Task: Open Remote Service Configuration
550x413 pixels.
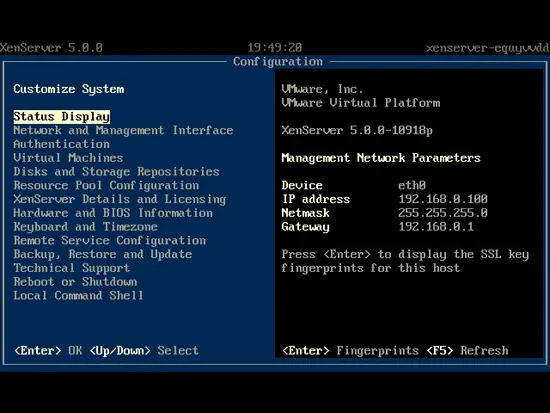Action: [109, 240]
